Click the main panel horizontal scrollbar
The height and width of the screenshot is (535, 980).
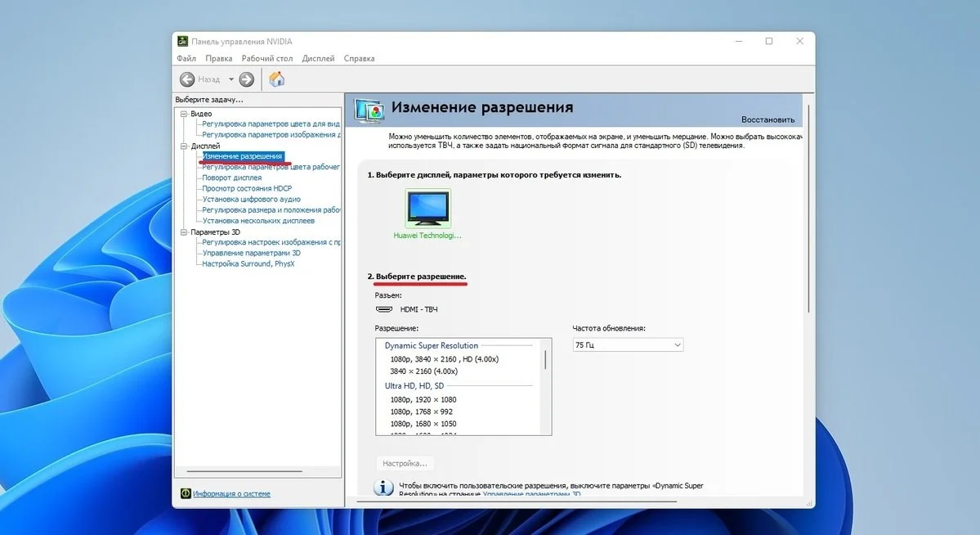[517, 501]
